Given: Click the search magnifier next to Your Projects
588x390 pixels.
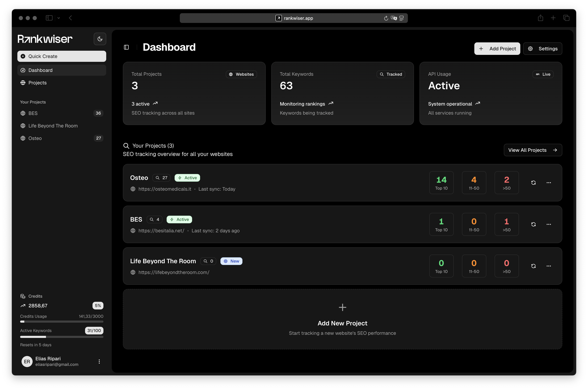Looking at the screenshot, I should point(126,146).
